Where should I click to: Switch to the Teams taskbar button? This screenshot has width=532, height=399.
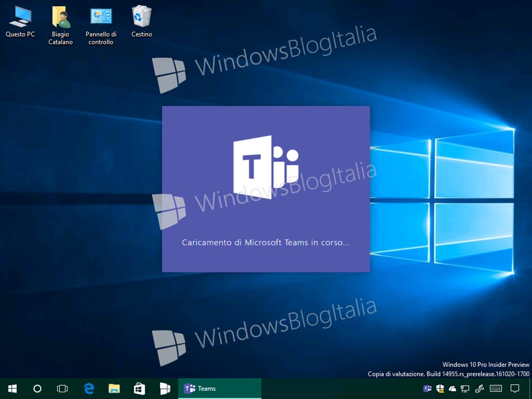[x=219, y=388]
